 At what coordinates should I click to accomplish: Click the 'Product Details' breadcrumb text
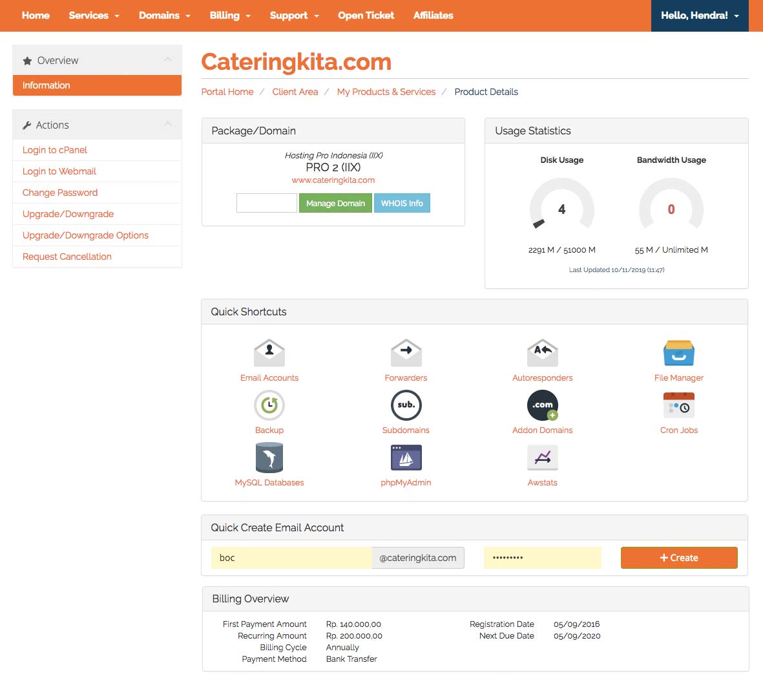click(486, 92)
